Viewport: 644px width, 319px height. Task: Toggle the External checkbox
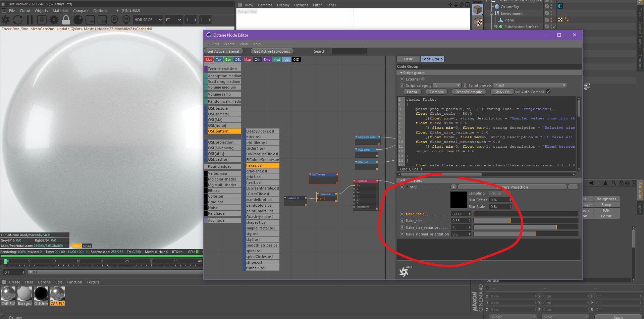(423, 79)
